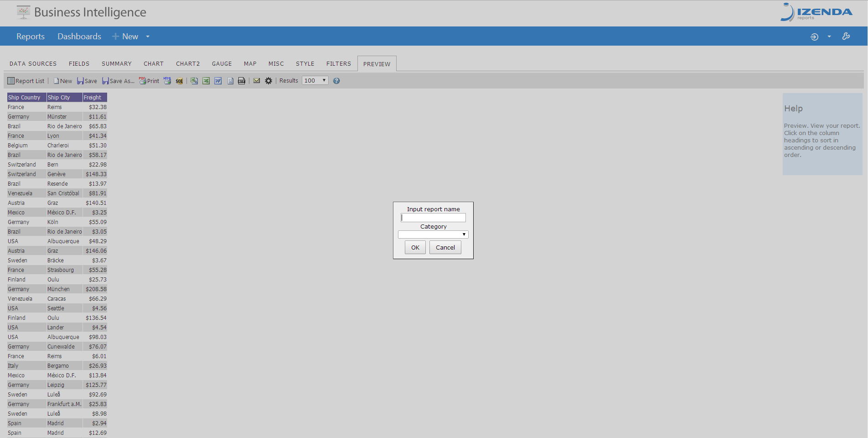Switch to the SUMMARY tab

117,64
